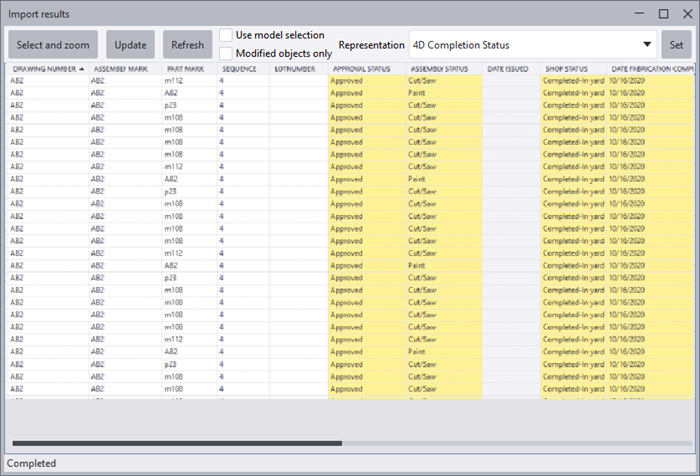Select the Lotnumber column header
The height and width of the screenshot is (476, 700).
[x=295, y=69]
